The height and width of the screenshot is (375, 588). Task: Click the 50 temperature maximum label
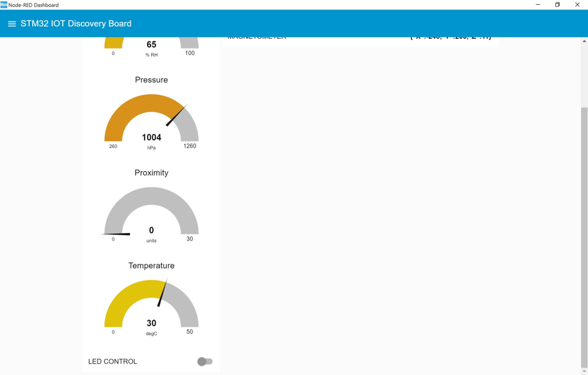190,332
